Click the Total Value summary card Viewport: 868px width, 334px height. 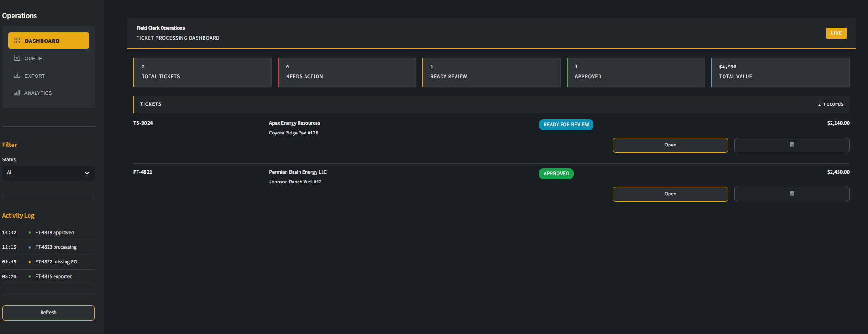780,73
